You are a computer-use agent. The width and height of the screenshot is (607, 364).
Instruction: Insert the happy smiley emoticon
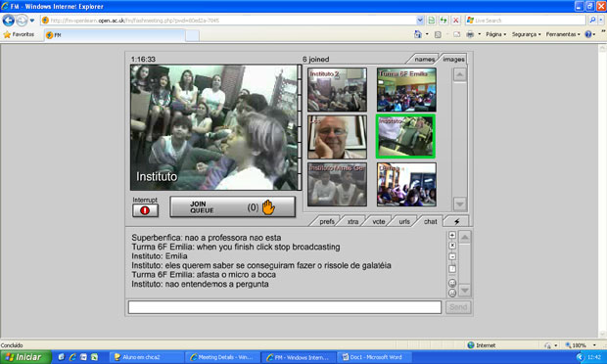451,283
